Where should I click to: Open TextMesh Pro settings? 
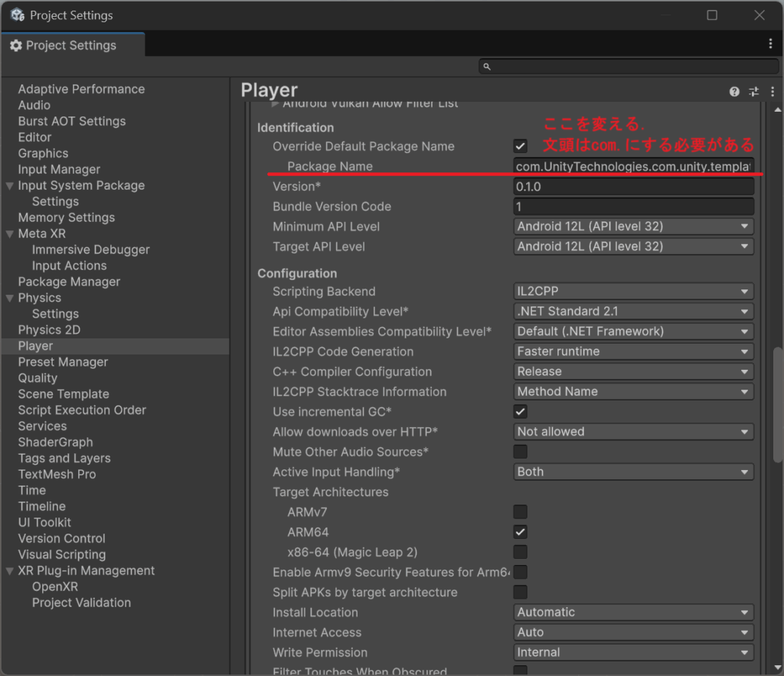click(x=57, y=474)
